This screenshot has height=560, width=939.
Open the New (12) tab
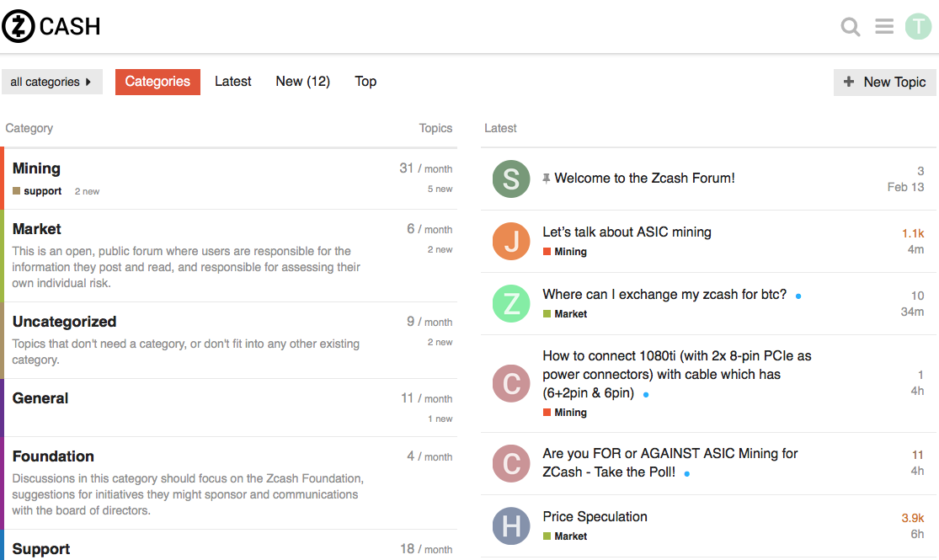point(302,82)
